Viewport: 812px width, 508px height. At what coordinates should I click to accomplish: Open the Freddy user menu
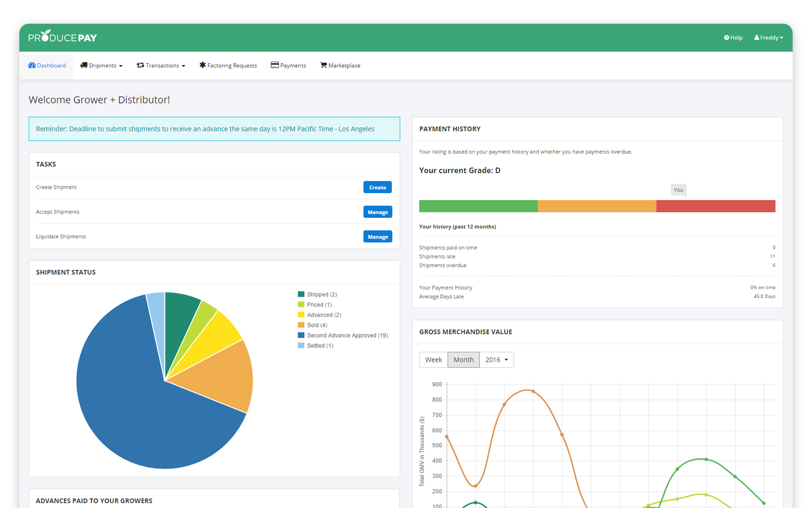(768, 38)
